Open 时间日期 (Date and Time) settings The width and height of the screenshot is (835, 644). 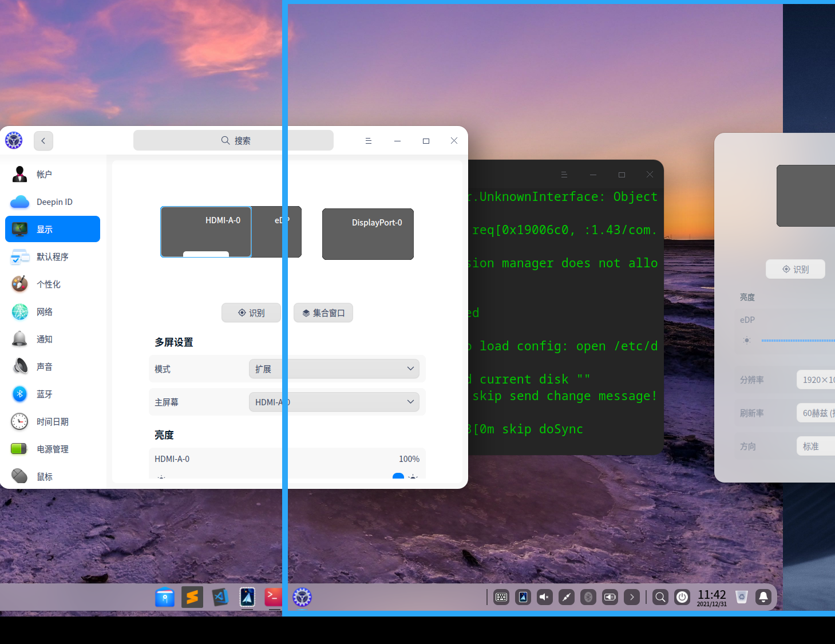click(53, 422)
